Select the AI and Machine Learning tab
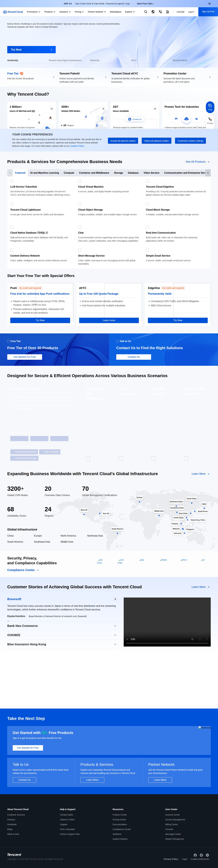This screenshot has width=218, height=868. click(x=45, y=173)
